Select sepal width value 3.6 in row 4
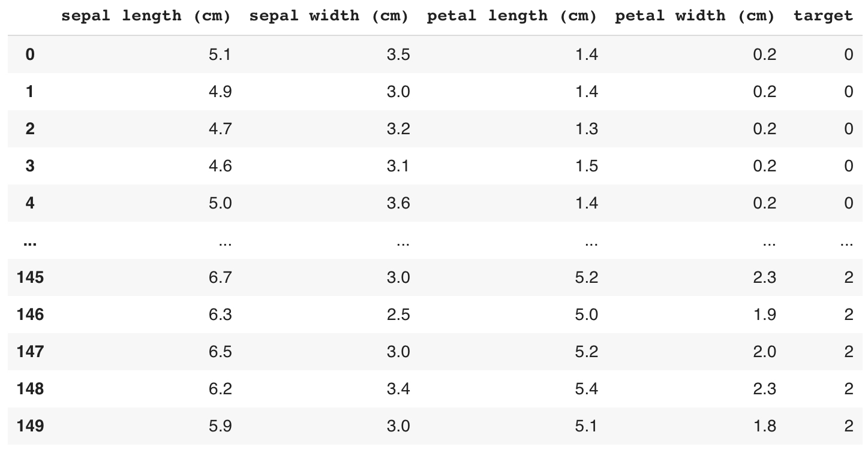This screenshot has height=450, width=868. pos(398,203)
